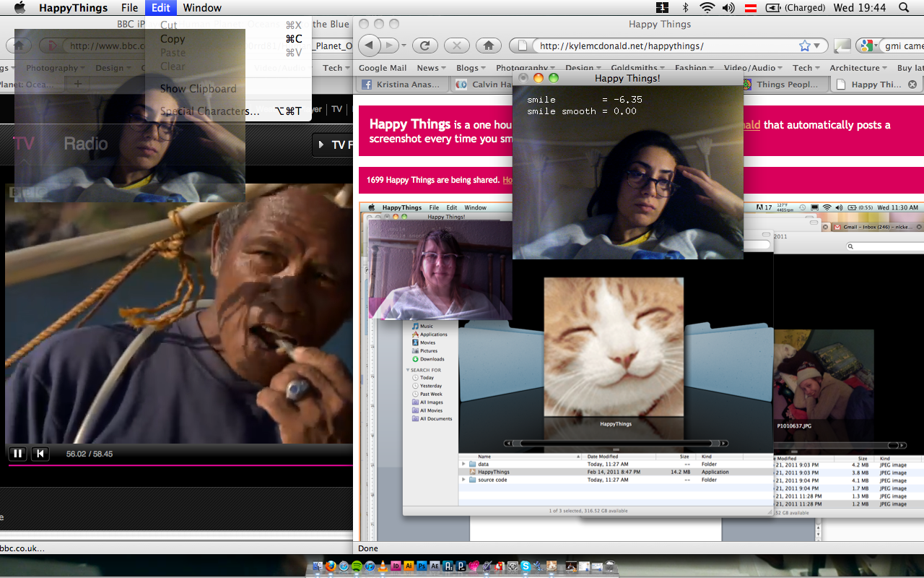The height and width of the screenshot is (578, 924).
Task: Go to the browser home page
Action: coord(489,46)
